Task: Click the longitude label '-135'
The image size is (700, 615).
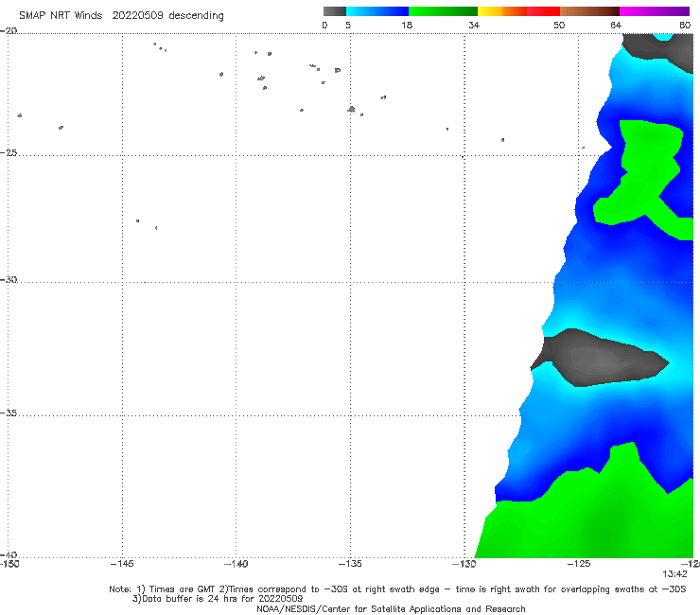Action: tap(350, 564)
